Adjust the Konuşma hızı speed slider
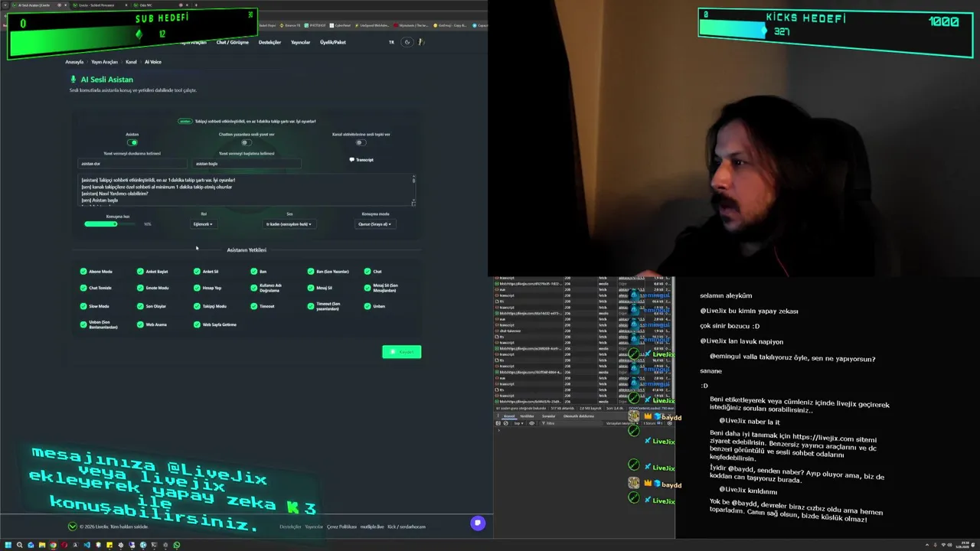This screenshot has height=551, width=980. (x=115, y=224)
